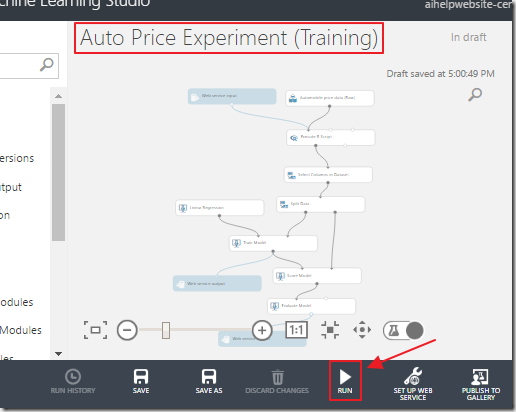
Task: Fit experiment to screen icon
Action: tap(95, 330)
